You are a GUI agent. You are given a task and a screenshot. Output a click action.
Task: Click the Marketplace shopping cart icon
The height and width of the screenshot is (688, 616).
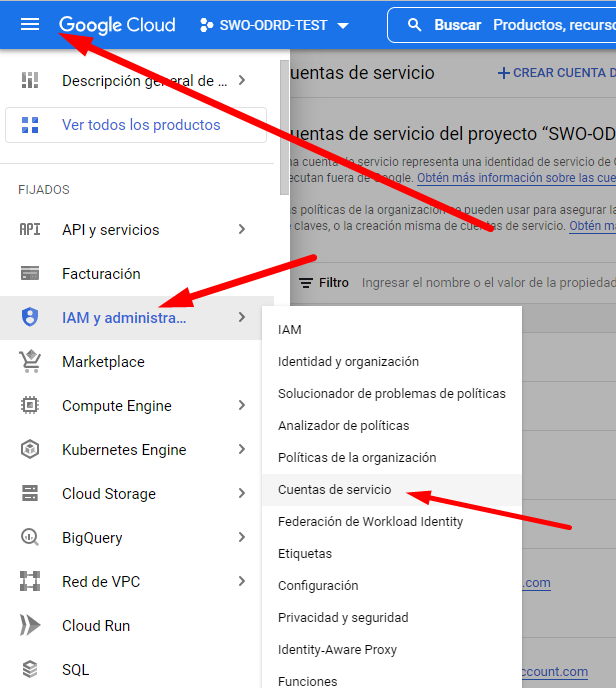click(x=30, y=362)
